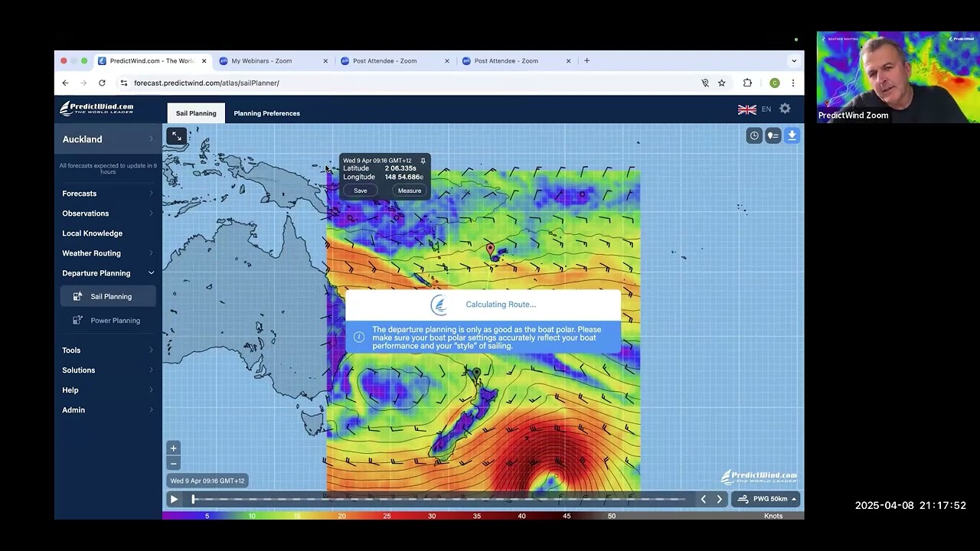This screenshot has width=980, height=551.
Task: Expand Admin sidebar section
Action: tap(108, 410)
